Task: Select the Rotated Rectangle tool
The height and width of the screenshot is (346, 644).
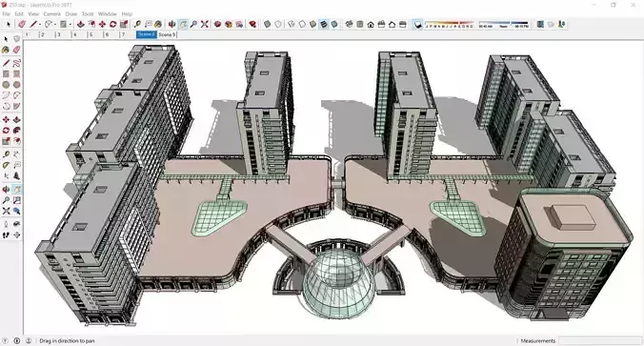Action: coord(16,74)
